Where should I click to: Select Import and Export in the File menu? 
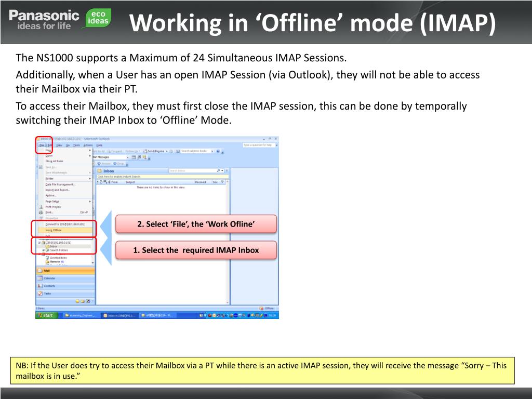(64, 190)
